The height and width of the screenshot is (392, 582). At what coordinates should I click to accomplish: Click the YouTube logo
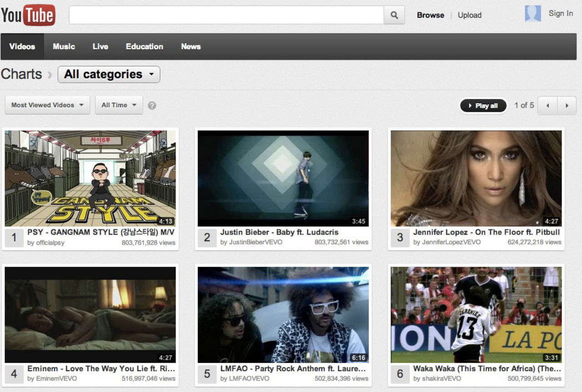point(28,15)
